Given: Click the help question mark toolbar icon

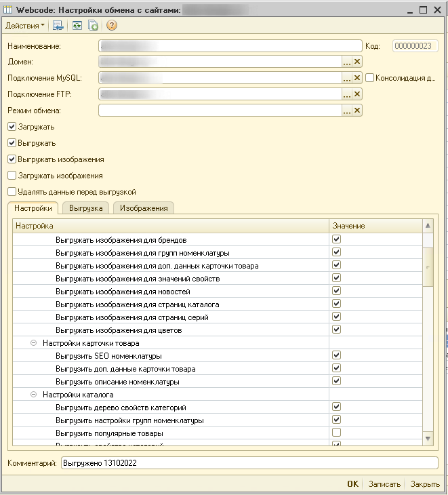Looking at the screenshot, I should coord(112,26).
